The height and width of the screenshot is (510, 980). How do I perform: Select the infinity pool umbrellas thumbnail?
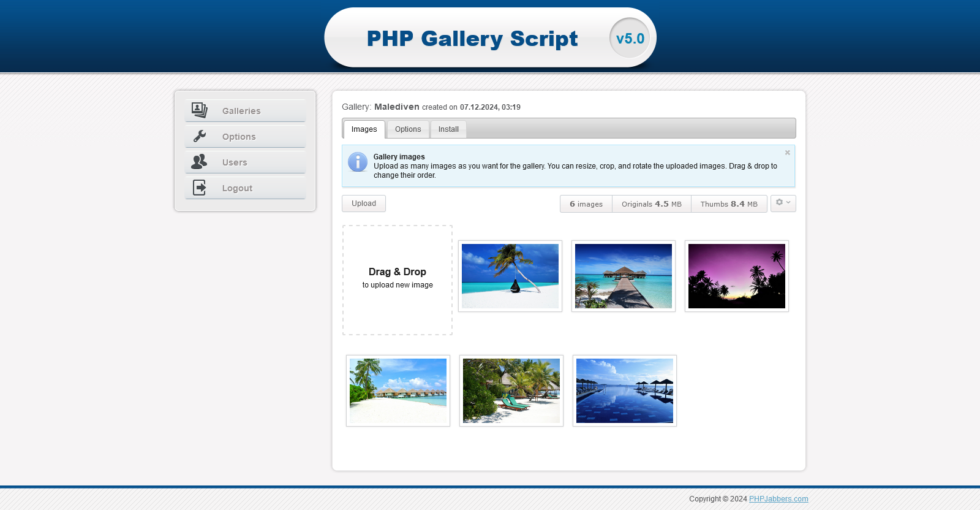pyautogui.click(x=625, y=390)
